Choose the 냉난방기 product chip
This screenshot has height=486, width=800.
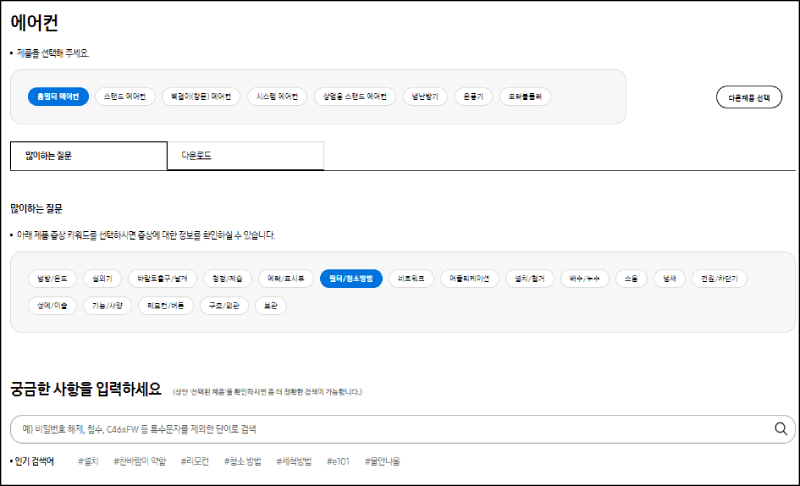click(425, 96)
